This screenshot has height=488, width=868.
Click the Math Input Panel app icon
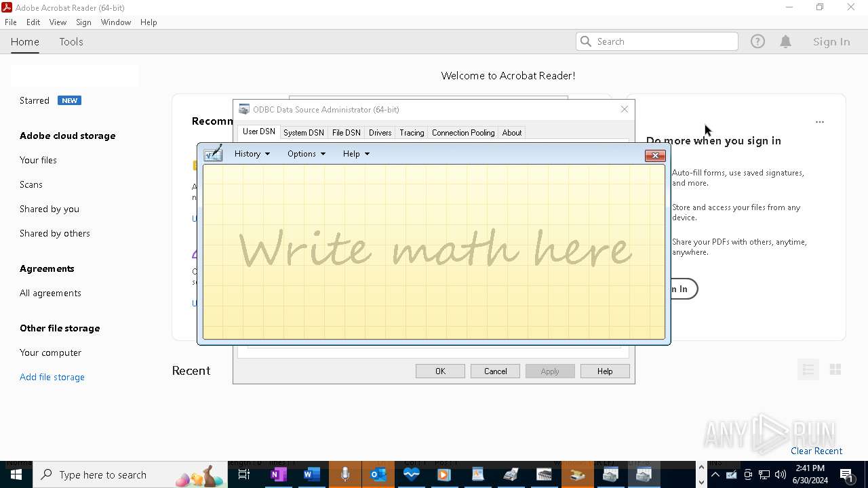point(214,153)
